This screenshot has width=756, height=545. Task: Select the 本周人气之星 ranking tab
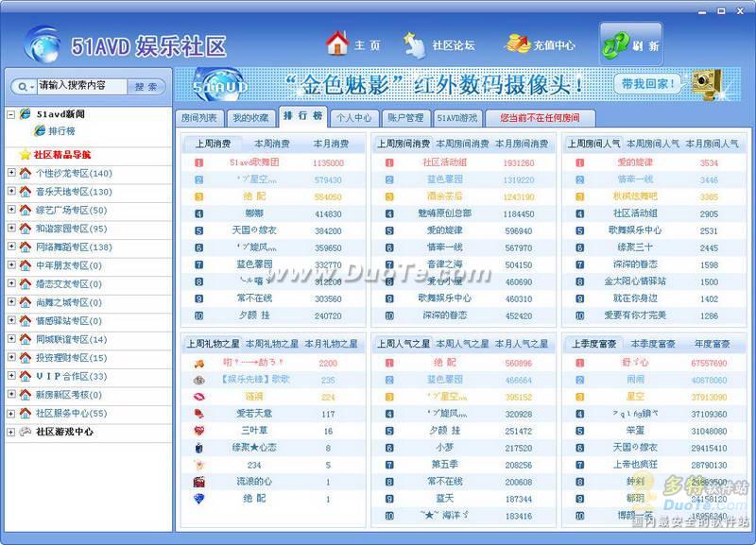(462, 344)
